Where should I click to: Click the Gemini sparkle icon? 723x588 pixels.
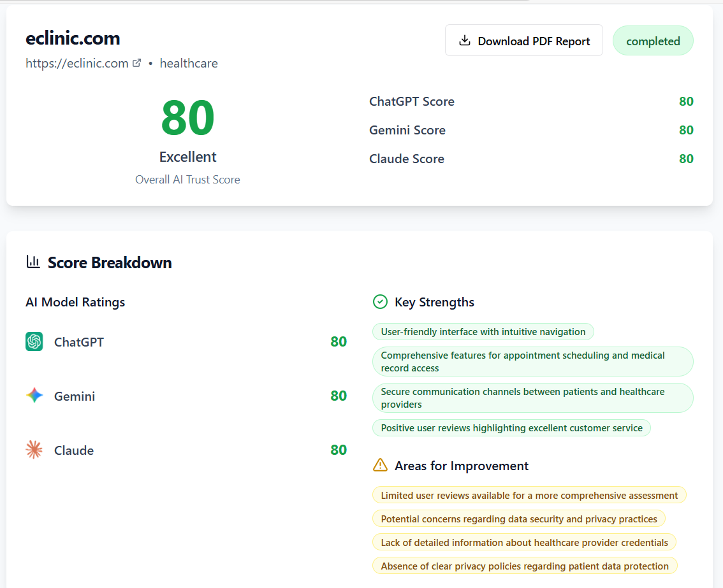click(34, 396)
